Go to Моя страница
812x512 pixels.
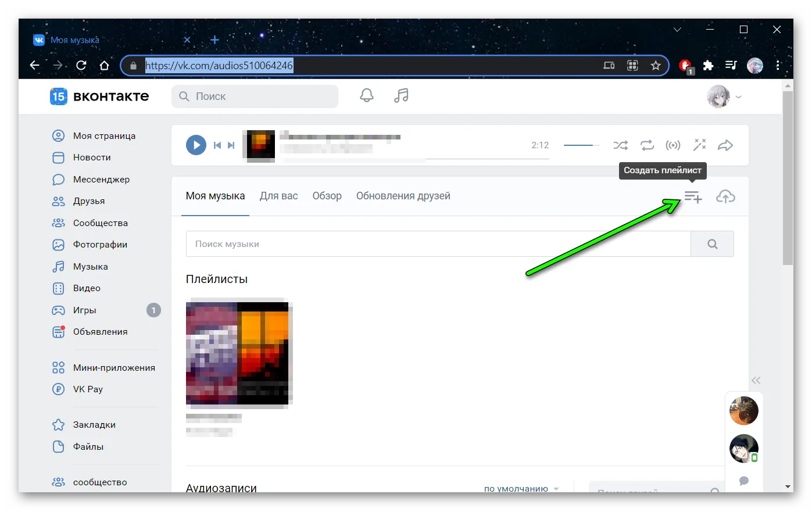[104, 136]
